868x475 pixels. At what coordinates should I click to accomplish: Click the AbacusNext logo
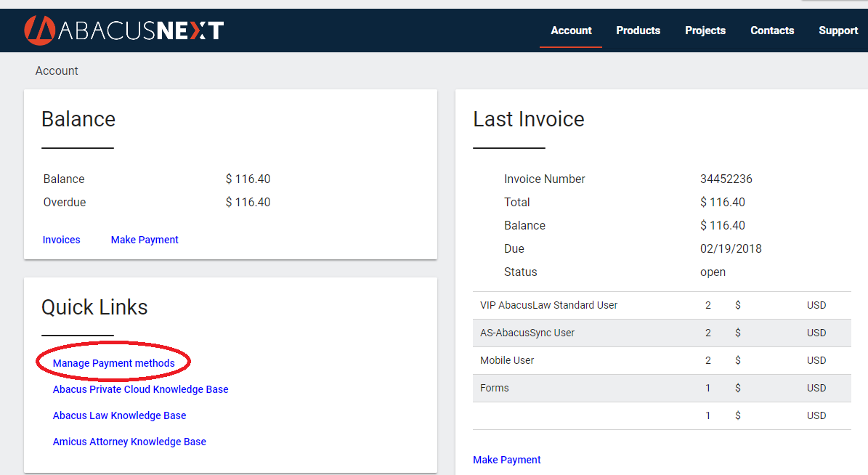124,30
